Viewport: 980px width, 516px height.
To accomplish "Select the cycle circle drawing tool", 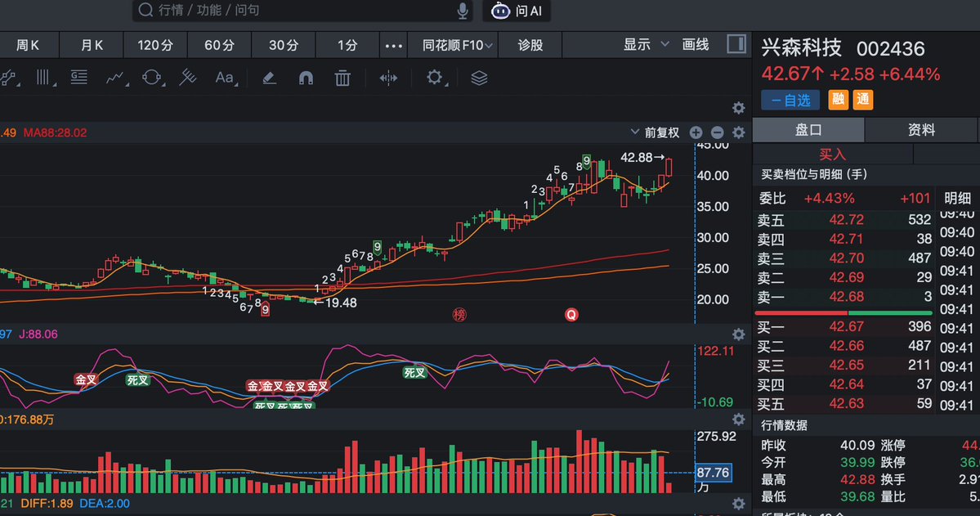I will pos(152,78).
